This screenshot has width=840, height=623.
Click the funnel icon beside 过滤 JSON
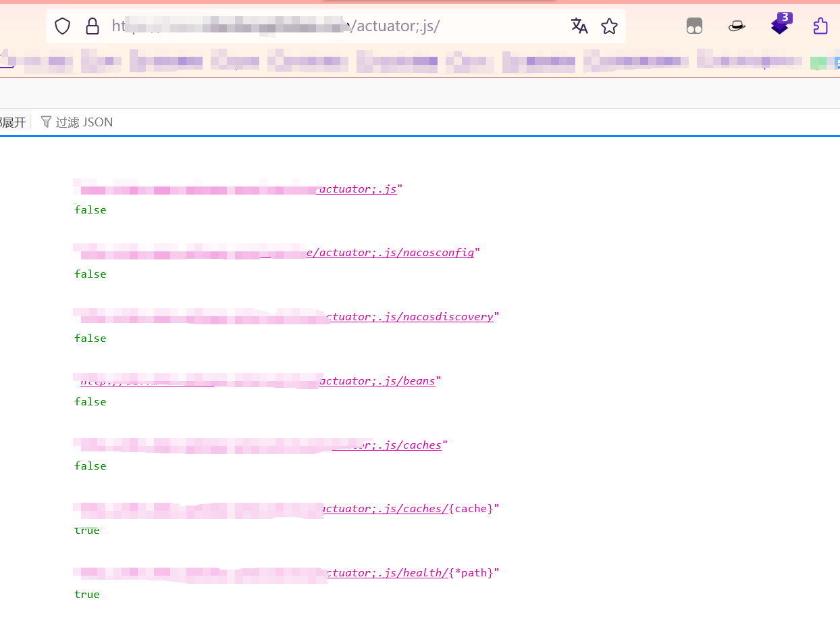(x=46, y=122)
